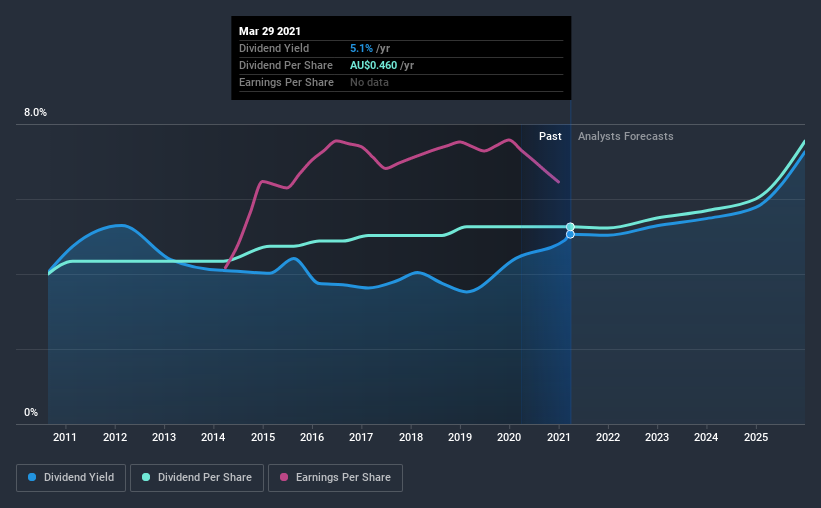Click the 0% y-axis label
Image resolution: width=821 pixels, height=508 pixels.
[x=31, y=413]
